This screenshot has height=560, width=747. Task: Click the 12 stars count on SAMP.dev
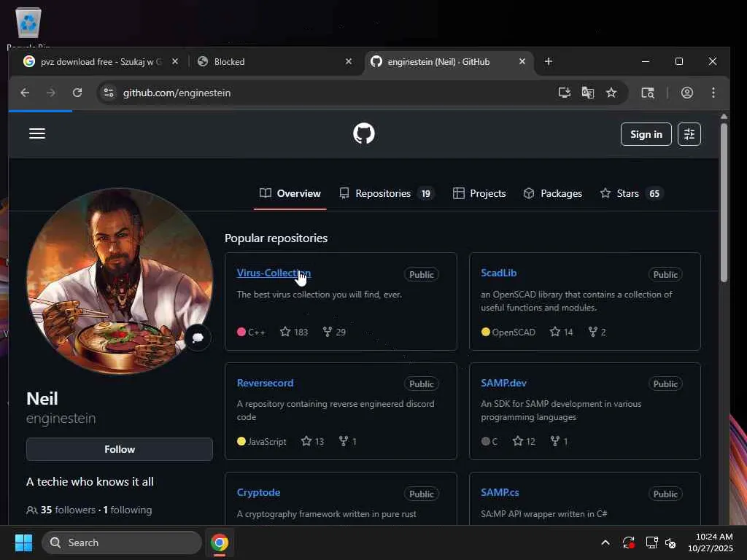(524, 441)
